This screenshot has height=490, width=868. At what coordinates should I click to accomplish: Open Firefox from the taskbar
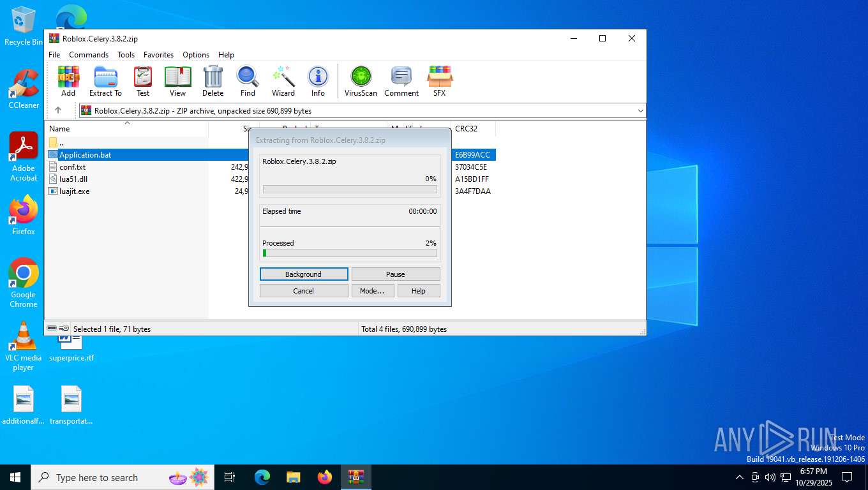(x=325, y=477)
